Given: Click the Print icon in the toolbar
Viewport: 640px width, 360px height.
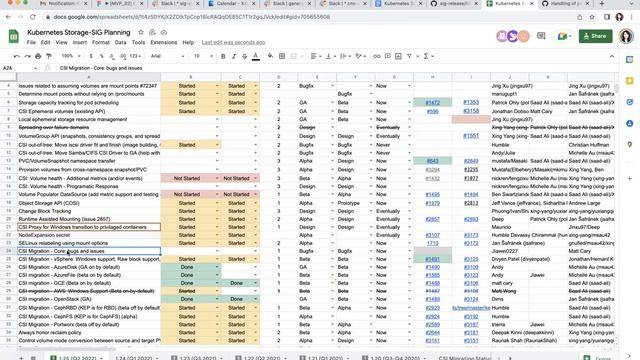Looking at the screenshot, I should click(38, 56).
